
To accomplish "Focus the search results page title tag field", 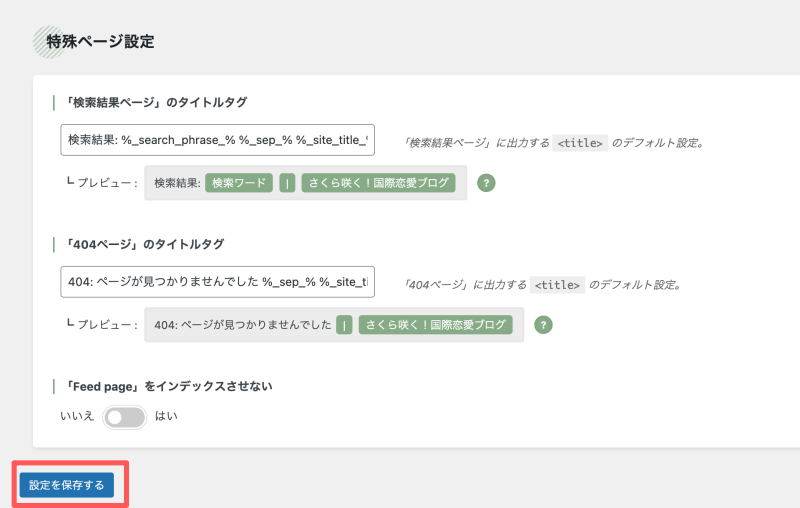I will point(217,140).
